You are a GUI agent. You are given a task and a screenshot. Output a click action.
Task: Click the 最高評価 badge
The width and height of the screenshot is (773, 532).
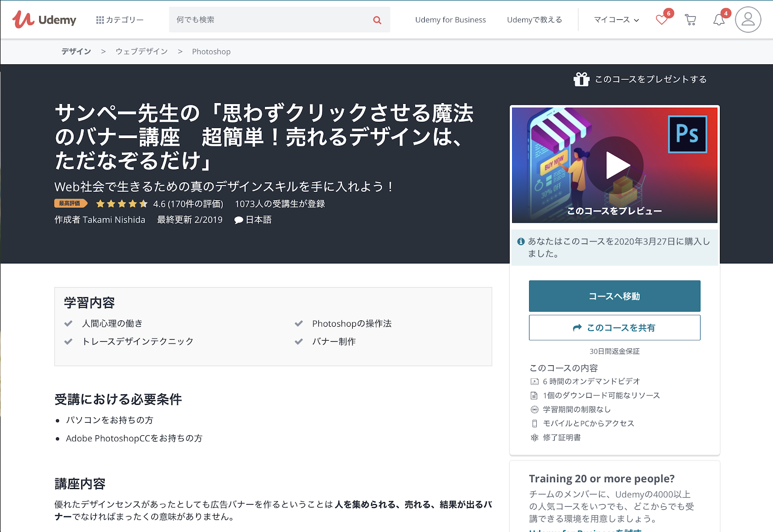[71, 203]
